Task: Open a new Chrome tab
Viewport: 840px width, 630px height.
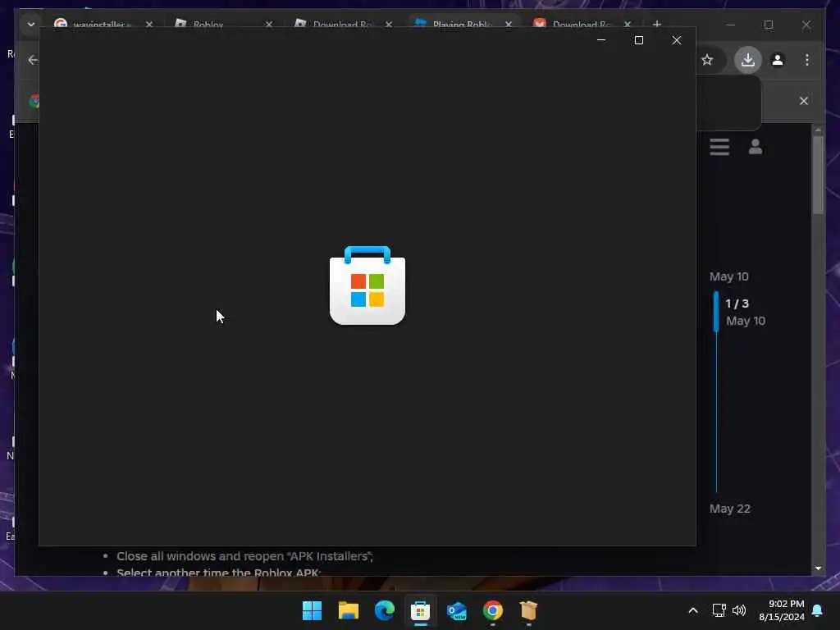Action: click(x=657, y=24)
